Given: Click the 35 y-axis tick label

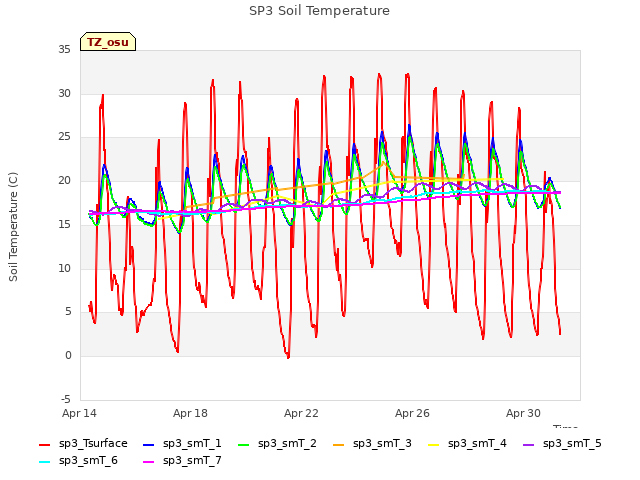Looking at the screenshot, I should [x=64, y=50].
